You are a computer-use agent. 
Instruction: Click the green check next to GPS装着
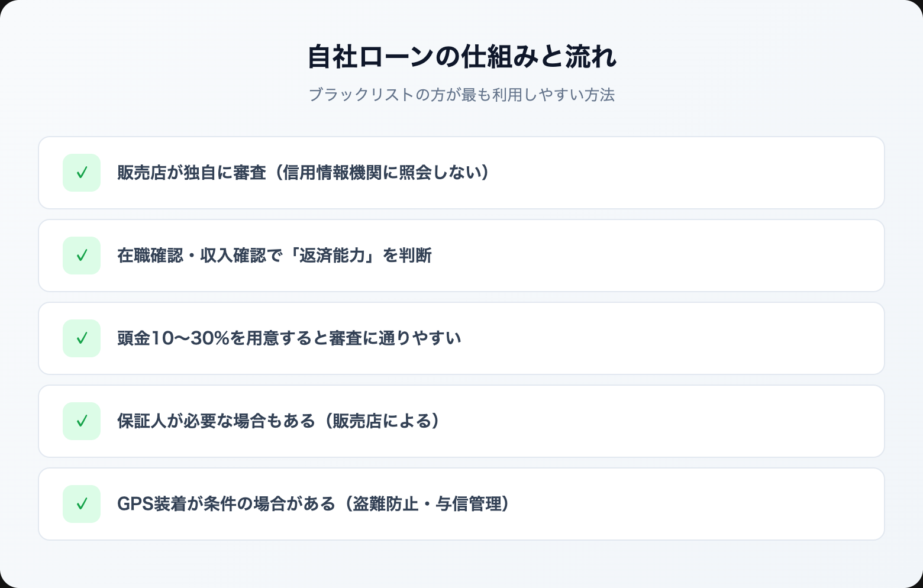[x=82, y=504]
